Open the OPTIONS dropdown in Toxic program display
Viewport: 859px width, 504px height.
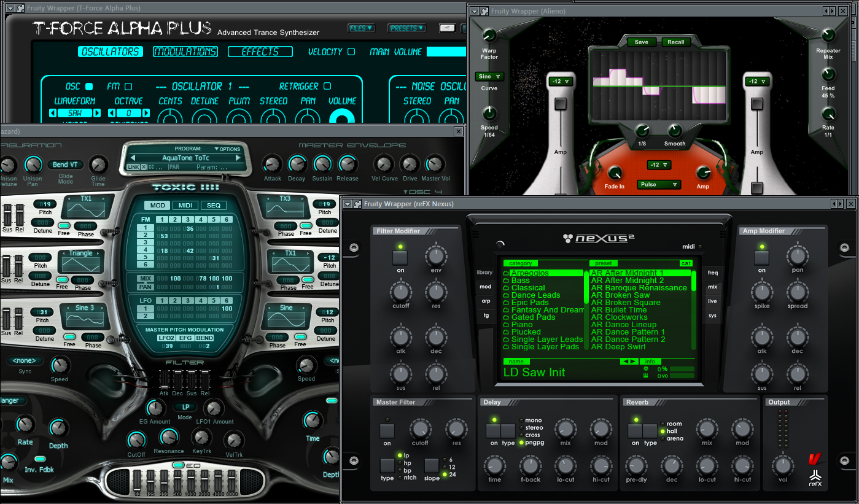pos(227,149)
